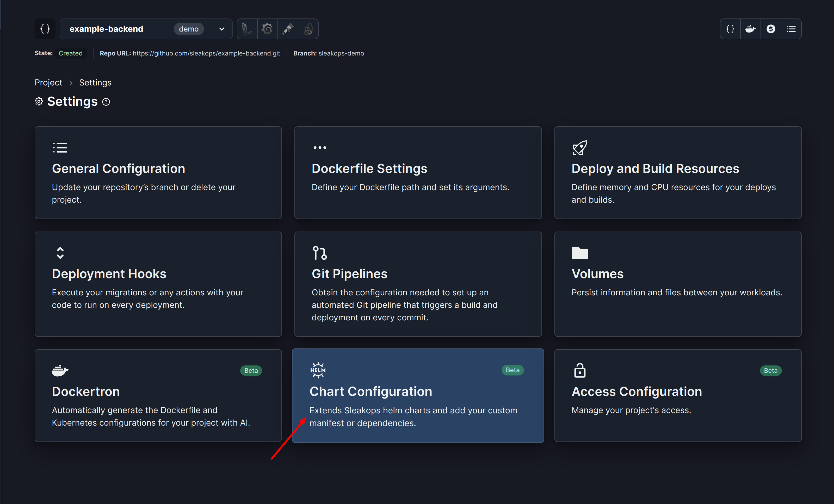This screenshot has height=504, width=834.
Task: Open the Access Configuration card
Action: [678, 395]
